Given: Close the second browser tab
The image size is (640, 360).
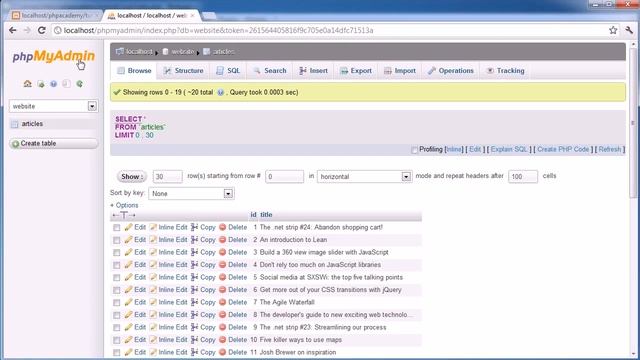Looking at the screenshot, I should click(x=192, y=16).
